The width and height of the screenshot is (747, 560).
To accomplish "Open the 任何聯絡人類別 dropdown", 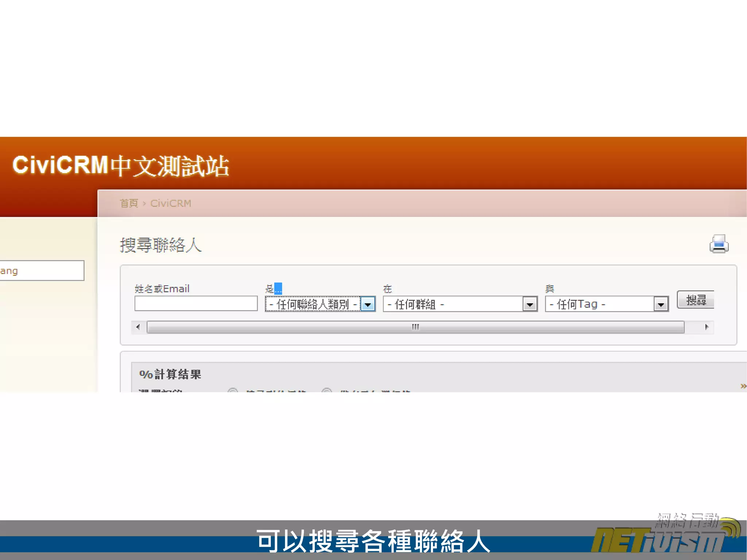I will click(x=321, y=304).
